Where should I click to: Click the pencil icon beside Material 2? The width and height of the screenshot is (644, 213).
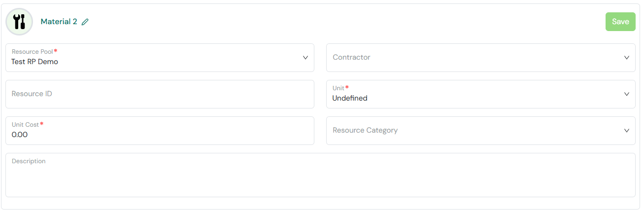click(x=85, y=22)
